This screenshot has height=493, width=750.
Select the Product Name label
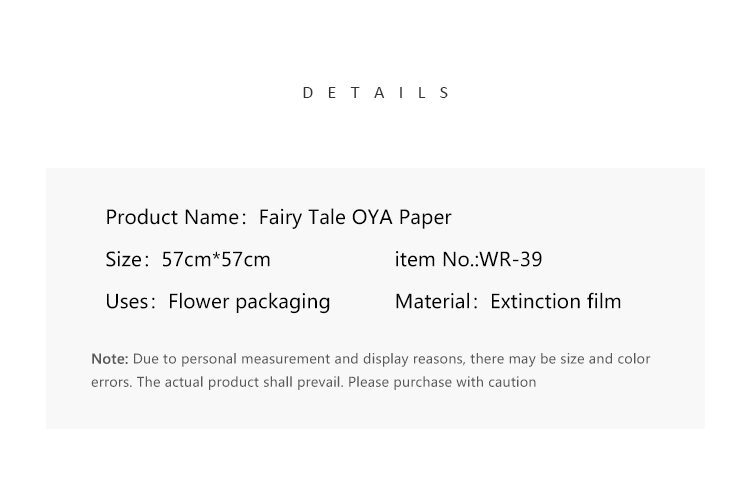pos(172,218)
